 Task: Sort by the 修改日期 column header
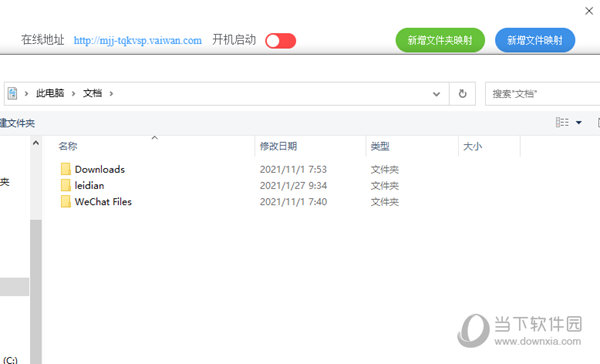[x=278, y=146]
